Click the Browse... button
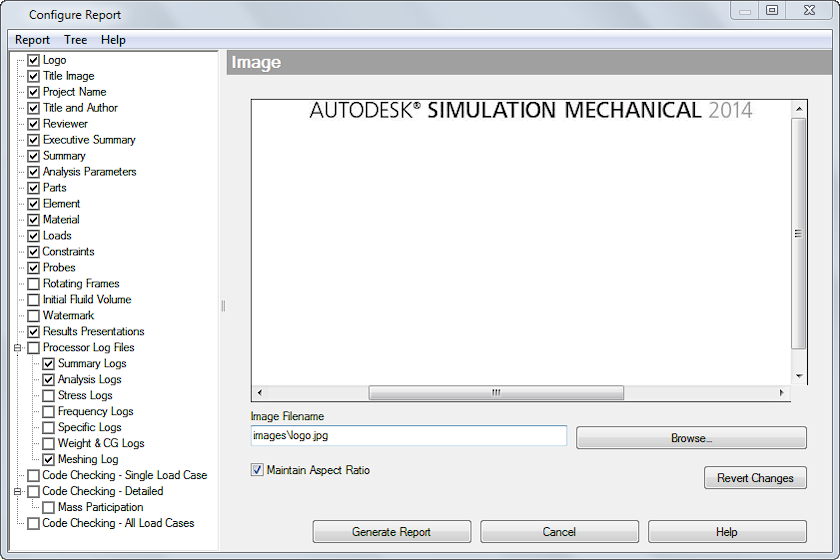This screenshot has width=840, height=560. coord(691,438)
